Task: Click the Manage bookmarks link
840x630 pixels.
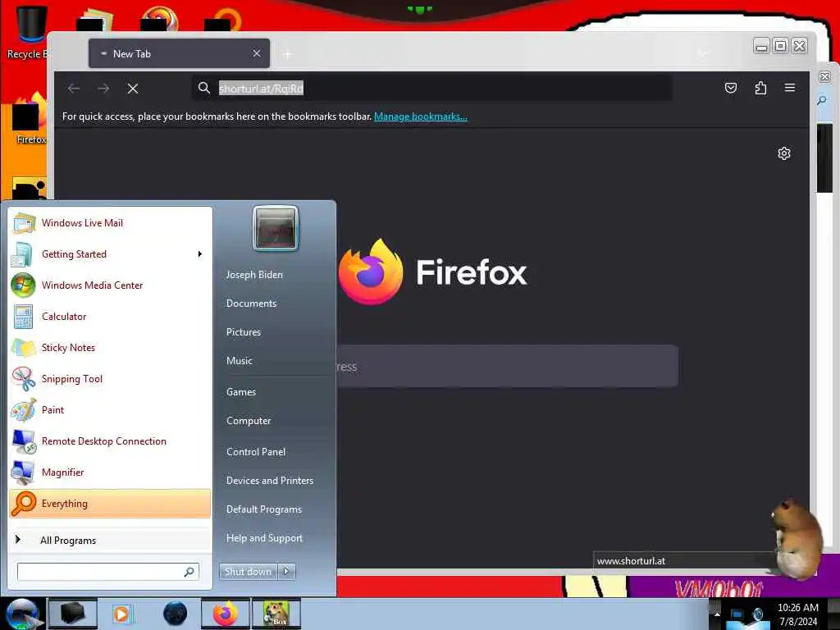Action: click(x=421, y=116)
